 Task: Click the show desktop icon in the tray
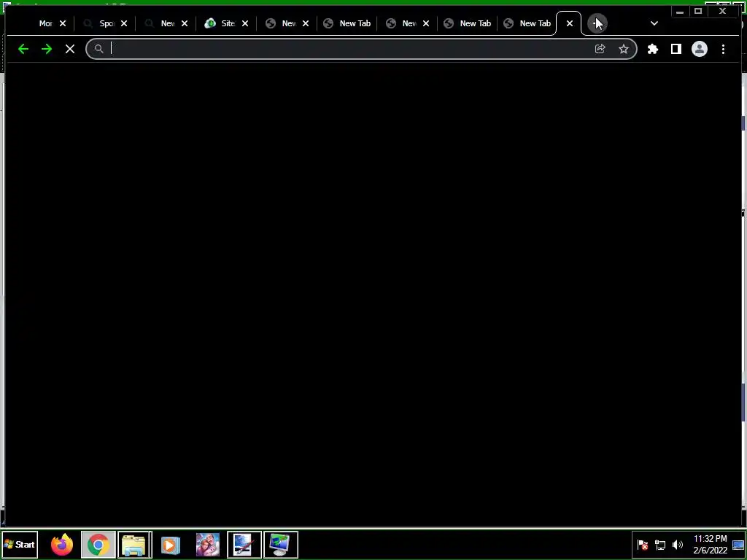738,544
